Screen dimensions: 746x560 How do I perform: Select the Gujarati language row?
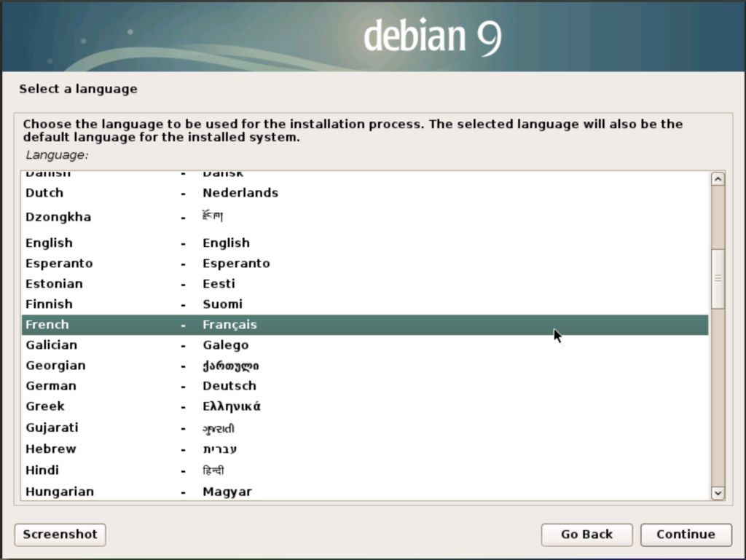(52, 427)
